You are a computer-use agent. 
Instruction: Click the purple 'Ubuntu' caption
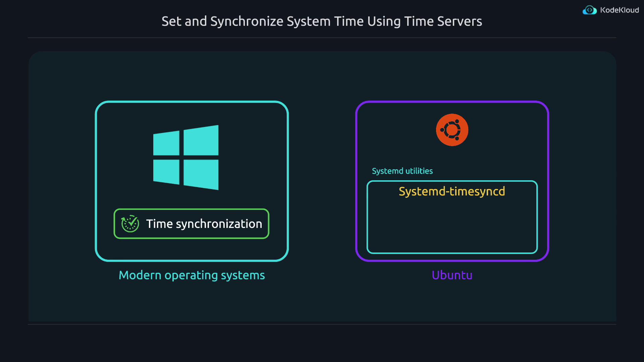coord(452,275)
